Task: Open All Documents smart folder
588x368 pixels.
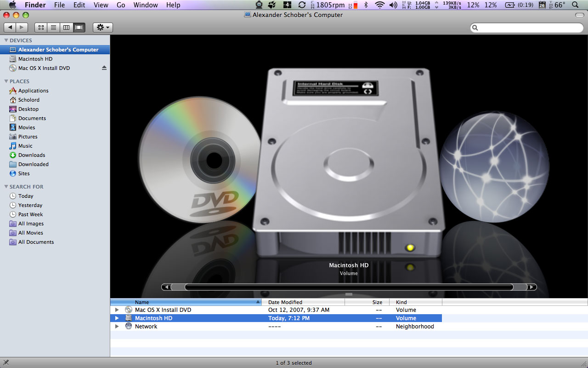Action: point(55,242)
